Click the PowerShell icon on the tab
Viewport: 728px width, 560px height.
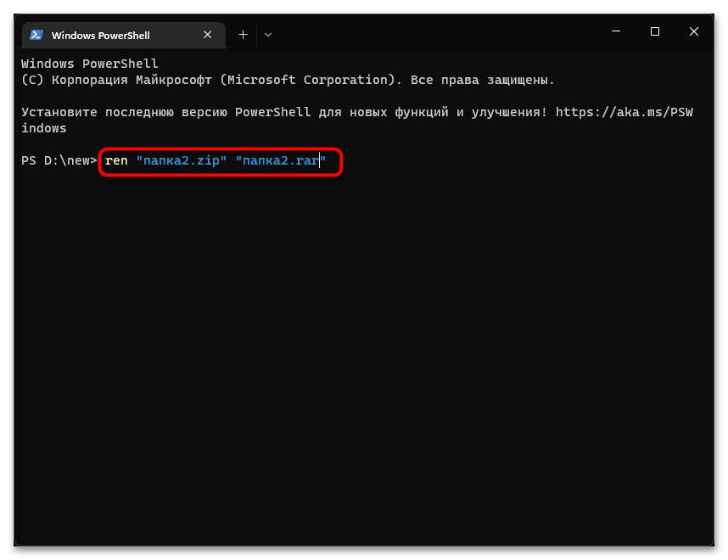(36, 35)
